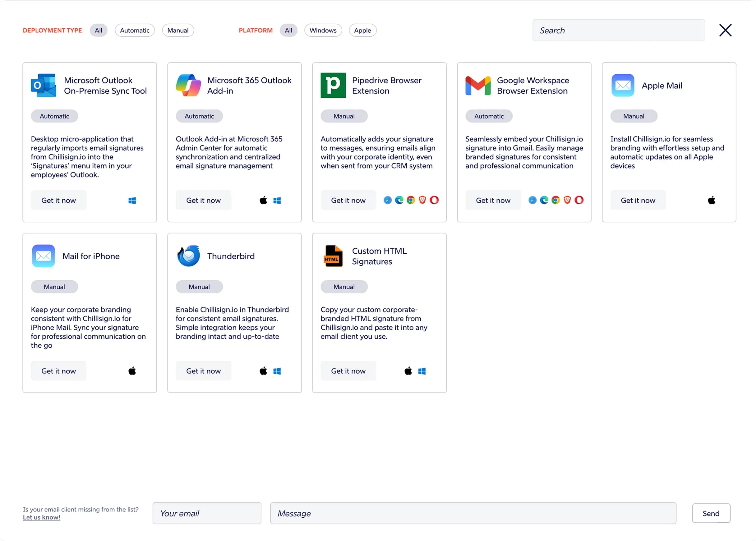
Task: Get it now for Google Workspace Extension
Action: pos(493,200)
